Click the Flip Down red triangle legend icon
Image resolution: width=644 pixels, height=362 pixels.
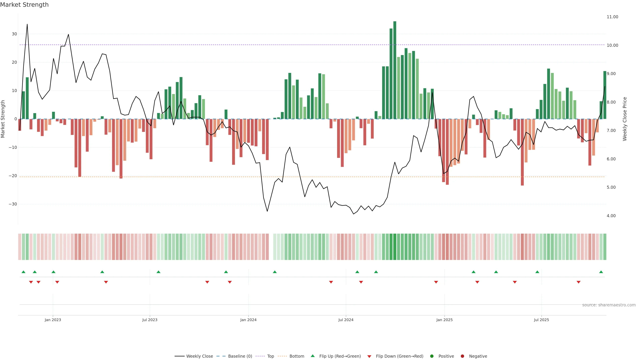(x=369, y=356)
